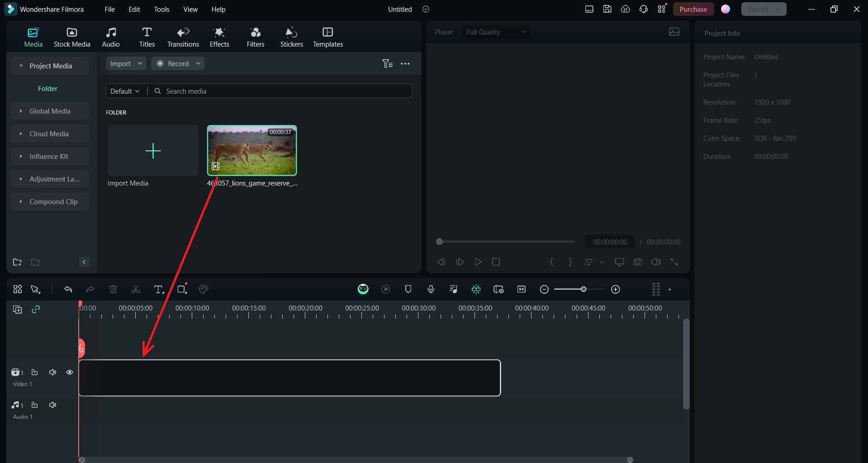868x463 pixels.
Task: Open the Effects tab
Action: coord(219,37)
